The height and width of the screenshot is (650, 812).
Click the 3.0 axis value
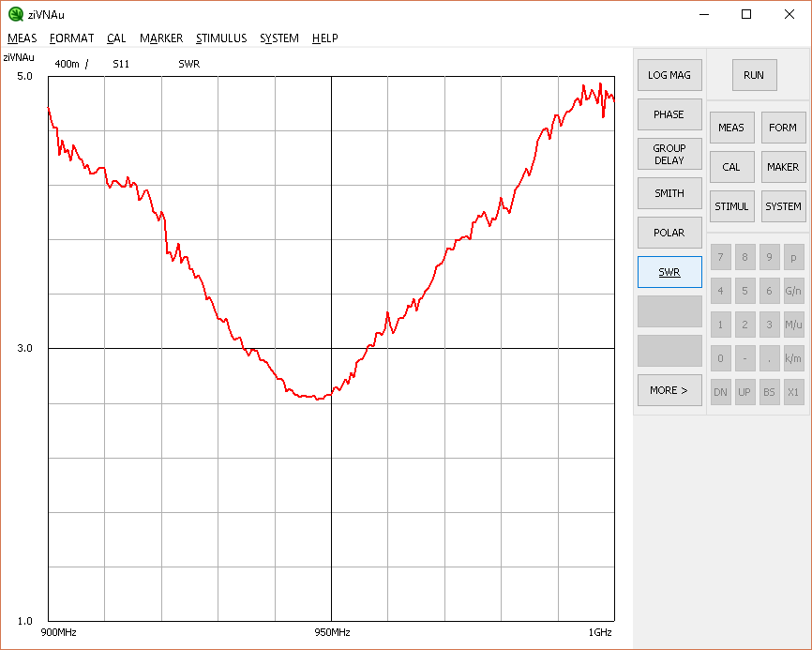coord(24,348)
